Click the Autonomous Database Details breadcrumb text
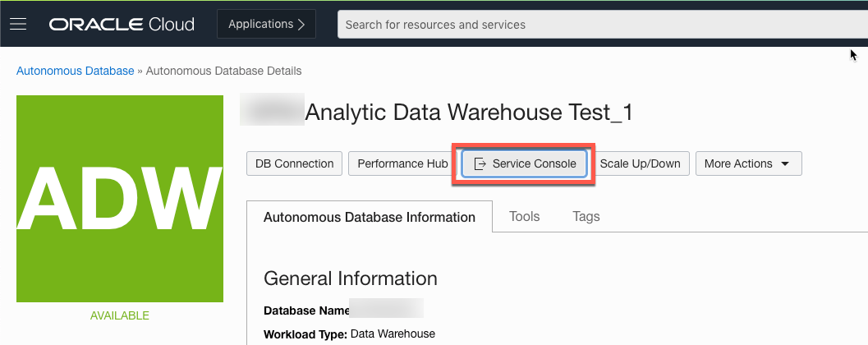The width and height of the screenshot is (868, 345). pyautogui.click(x=223, y=71)
